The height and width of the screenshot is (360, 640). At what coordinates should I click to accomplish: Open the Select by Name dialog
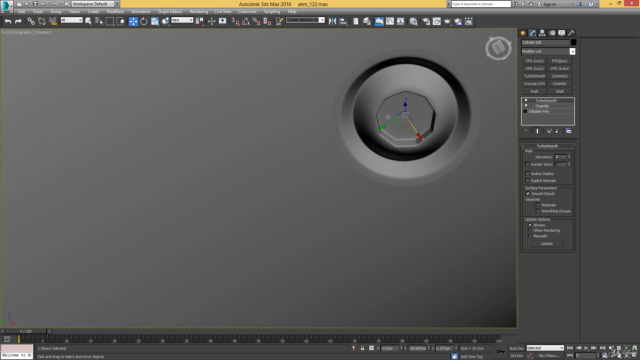tap(99, 21)
